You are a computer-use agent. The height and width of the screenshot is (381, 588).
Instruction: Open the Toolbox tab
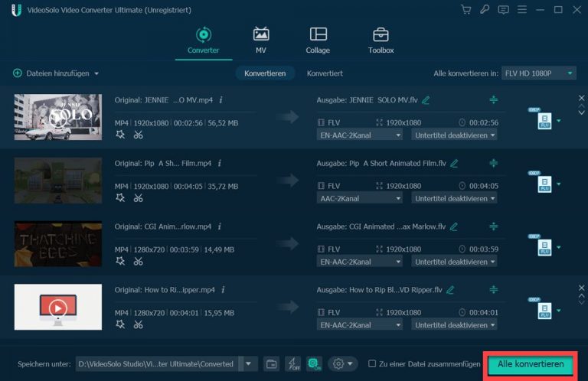point(381,41)
